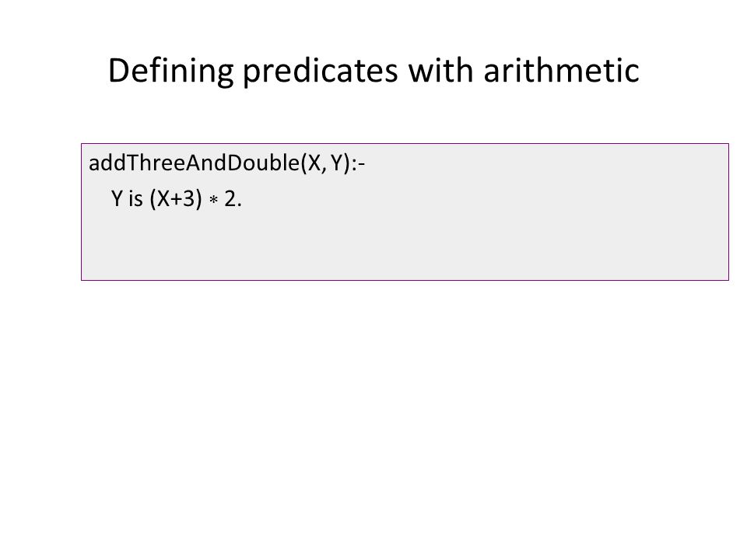This screenshot has width=747, height=560.
Task: Click the 'Y' argument in the predicate head
Action: [x=337, y=163]
